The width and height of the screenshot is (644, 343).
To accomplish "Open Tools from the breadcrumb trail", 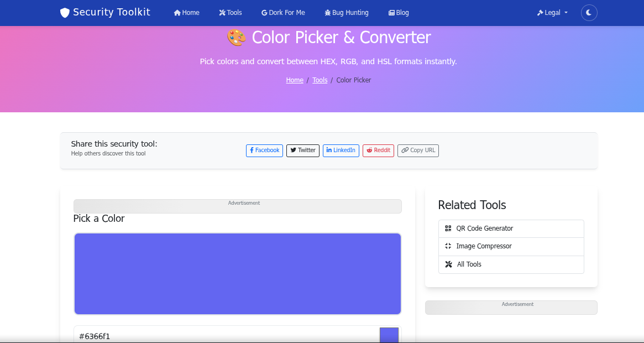I will click(320, 80).
